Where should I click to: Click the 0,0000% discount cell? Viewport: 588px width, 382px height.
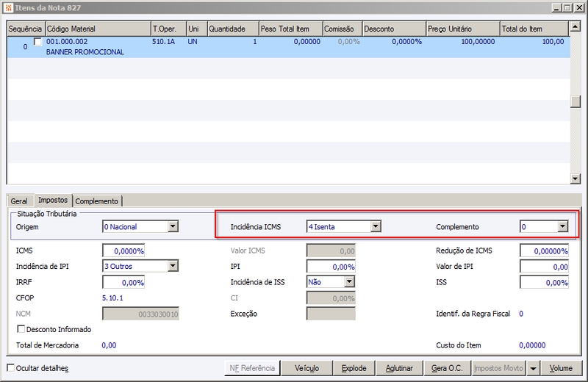tap(407, 42)
